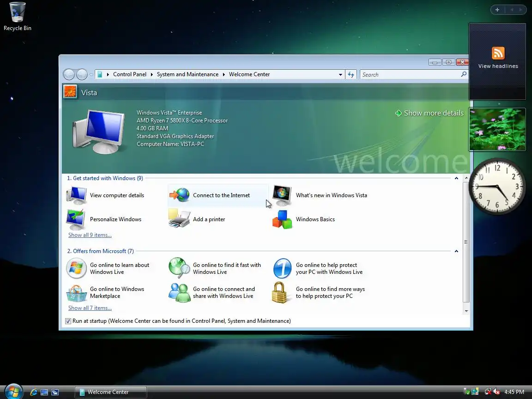Select the Connect to the Internet globe icon
Viewport: 532px width, 399px height.
[x=180, y=195]
